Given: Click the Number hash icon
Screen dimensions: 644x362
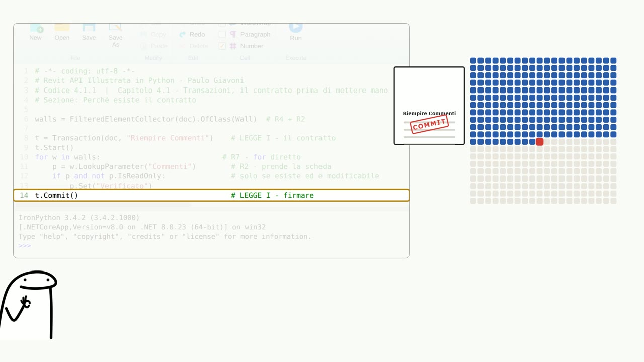Looking at the screenshot, I should point(233,46).
